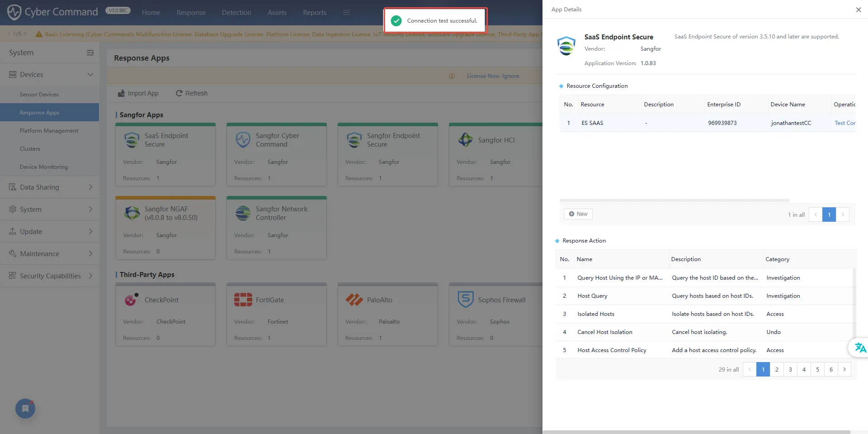Click the Sophos Firewall shield icon
Screen dimensions: 868x434
click(465, 300)
